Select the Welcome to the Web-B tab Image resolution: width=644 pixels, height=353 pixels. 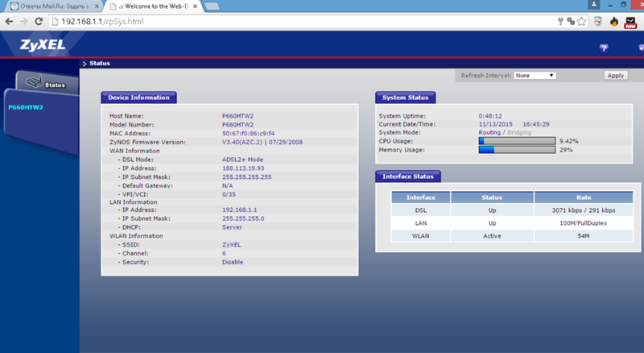(153, 6)
